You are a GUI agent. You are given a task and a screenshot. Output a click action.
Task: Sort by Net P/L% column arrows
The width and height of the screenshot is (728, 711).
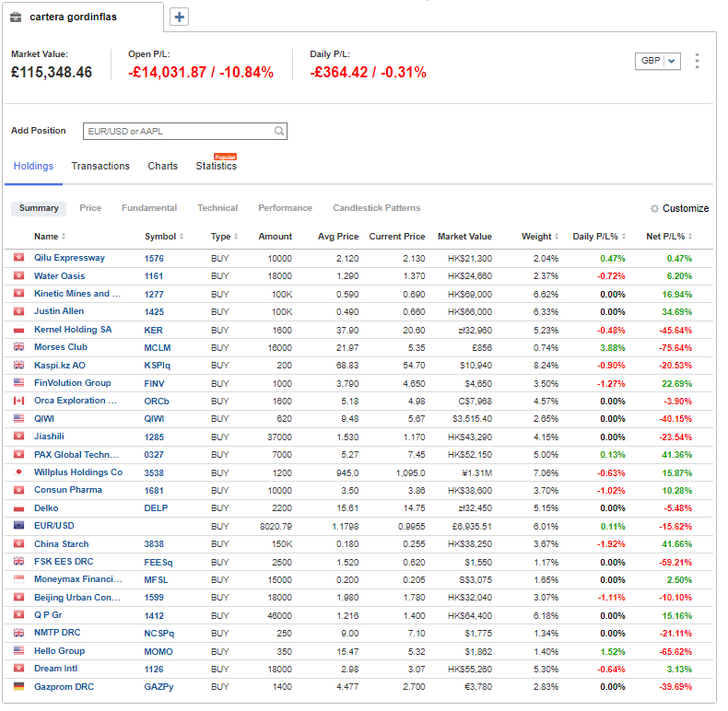point(690,236)
